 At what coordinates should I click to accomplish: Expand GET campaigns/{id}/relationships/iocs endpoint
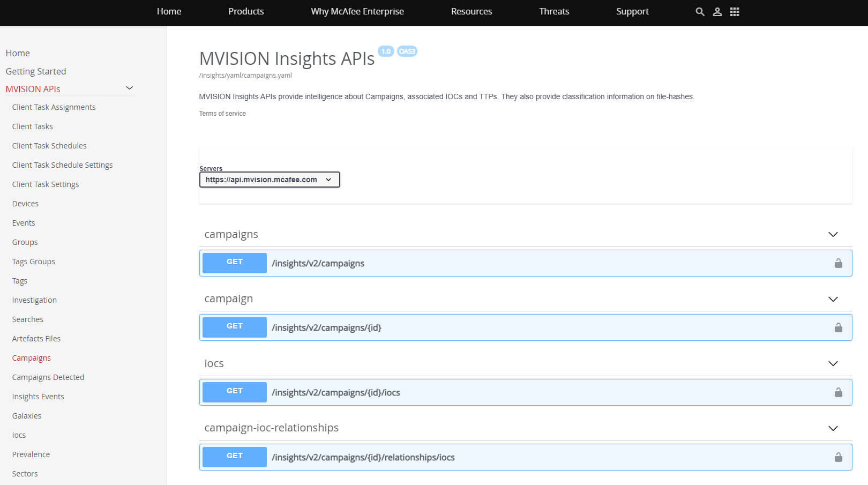(x=526, y=457)
